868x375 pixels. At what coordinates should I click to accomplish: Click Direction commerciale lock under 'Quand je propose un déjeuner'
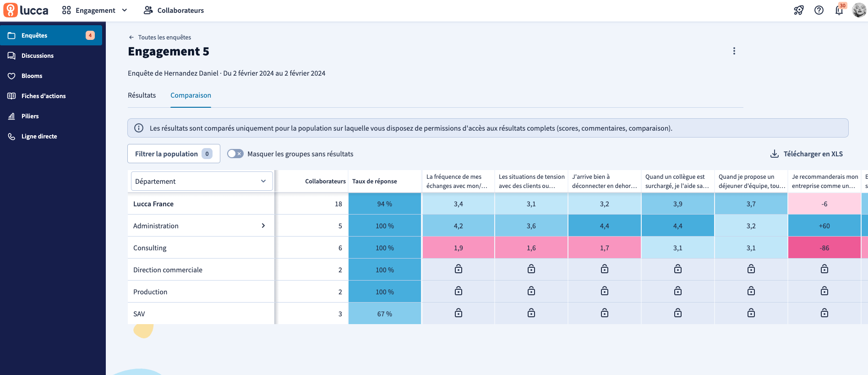click(x=751, y=269)
